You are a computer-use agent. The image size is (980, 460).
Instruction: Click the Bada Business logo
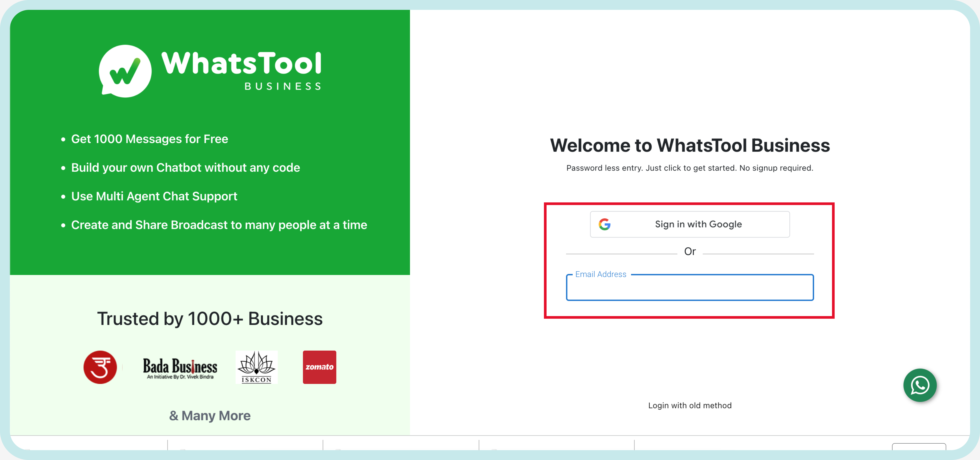tap(180, 368)
